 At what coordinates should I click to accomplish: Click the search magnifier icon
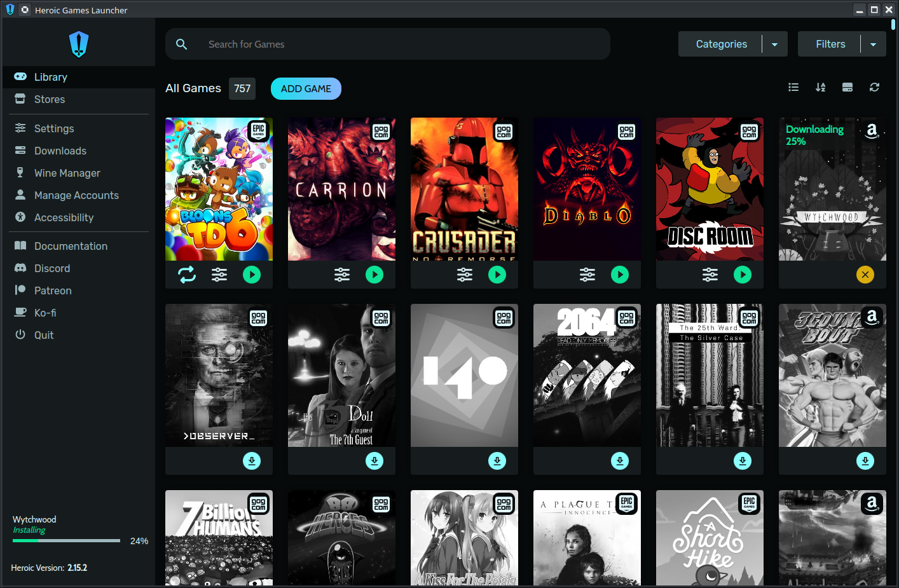click(x=181, y=44)
